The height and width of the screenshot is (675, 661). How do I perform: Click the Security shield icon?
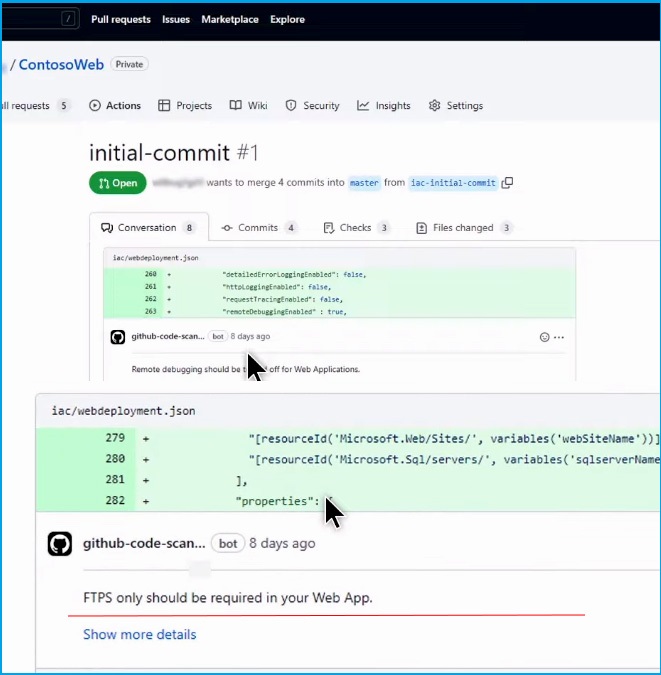(291, 105)
